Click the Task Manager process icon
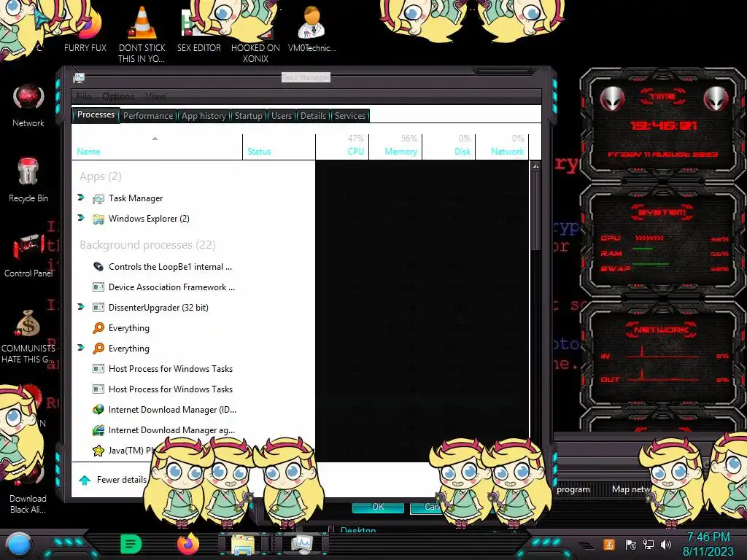 point(98,198)
